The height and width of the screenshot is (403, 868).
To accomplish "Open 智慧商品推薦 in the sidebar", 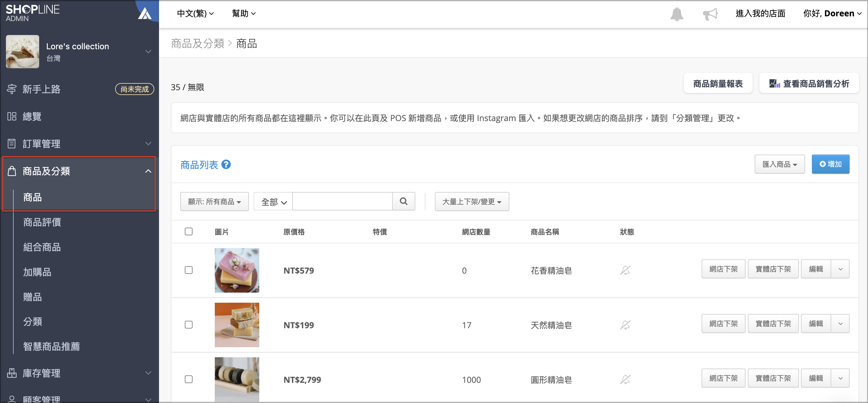I will click(51, 346).
